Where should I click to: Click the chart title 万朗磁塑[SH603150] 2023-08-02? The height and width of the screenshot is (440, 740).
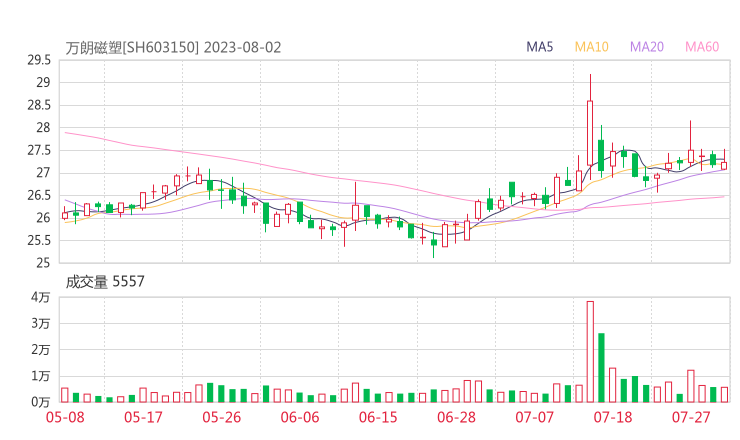point(173,48)
